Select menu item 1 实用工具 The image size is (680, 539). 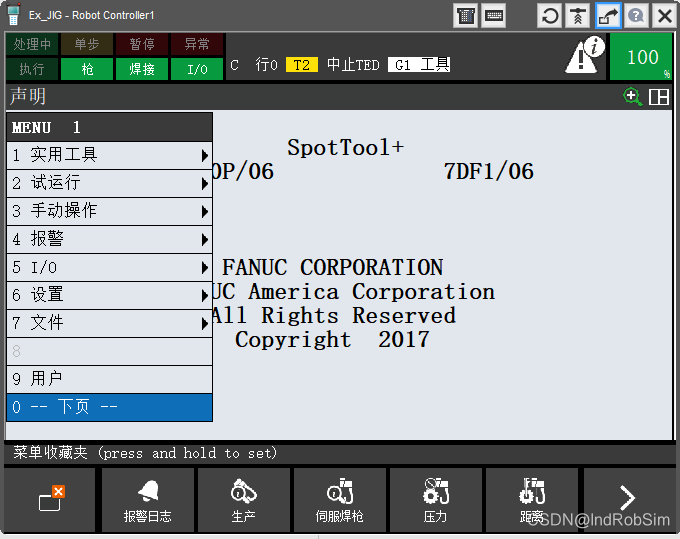pos(109,155)
